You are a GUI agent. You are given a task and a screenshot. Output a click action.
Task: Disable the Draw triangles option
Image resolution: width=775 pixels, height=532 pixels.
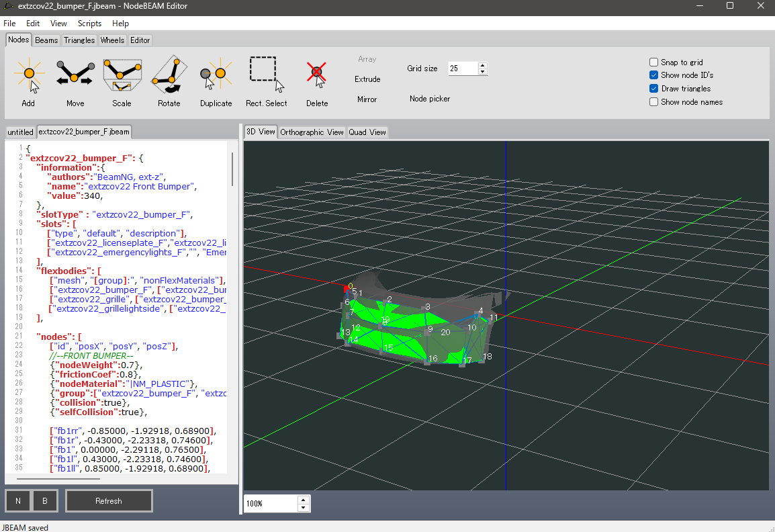pos(654,89)
